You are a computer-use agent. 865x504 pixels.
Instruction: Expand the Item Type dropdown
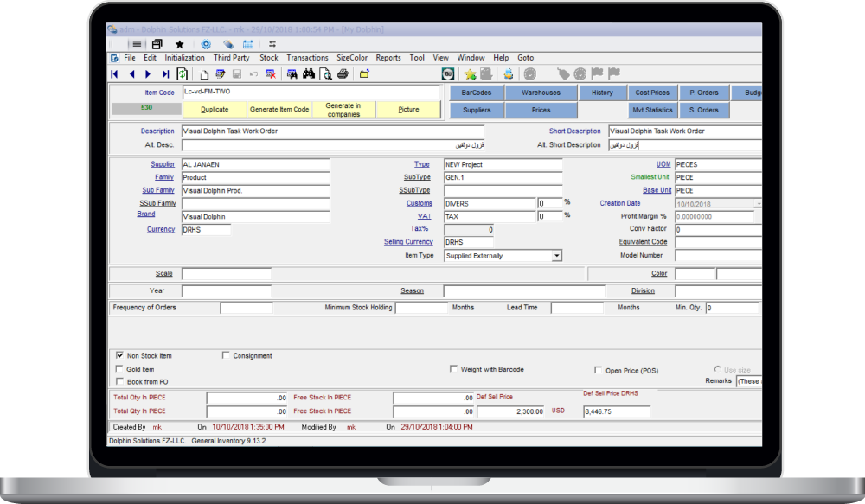[556, 256]
